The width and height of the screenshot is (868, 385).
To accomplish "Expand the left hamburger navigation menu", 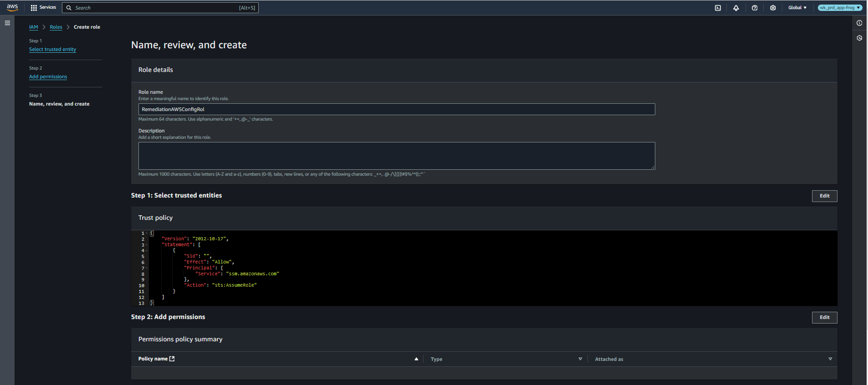I will (7, 23).
